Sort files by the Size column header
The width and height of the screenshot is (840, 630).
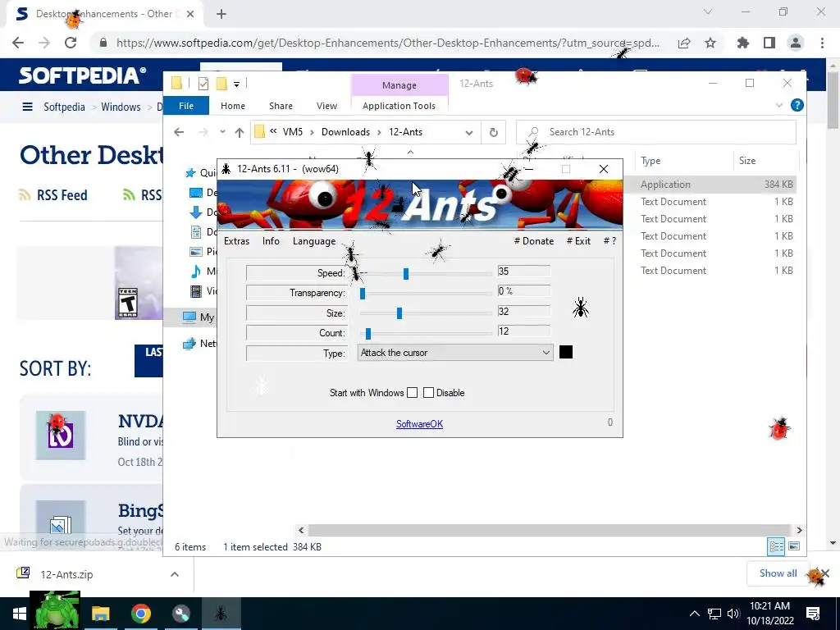[747, 161]
